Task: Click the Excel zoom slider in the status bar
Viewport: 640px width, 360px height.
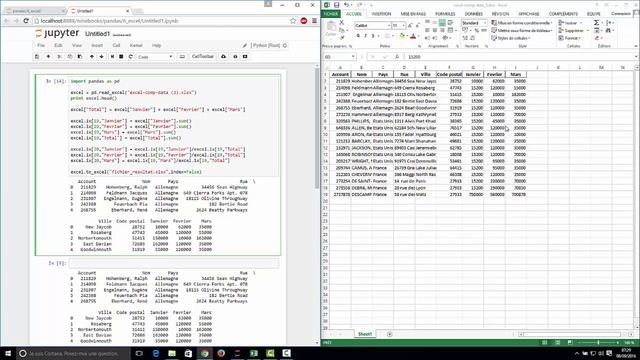Action: point(598,343)
